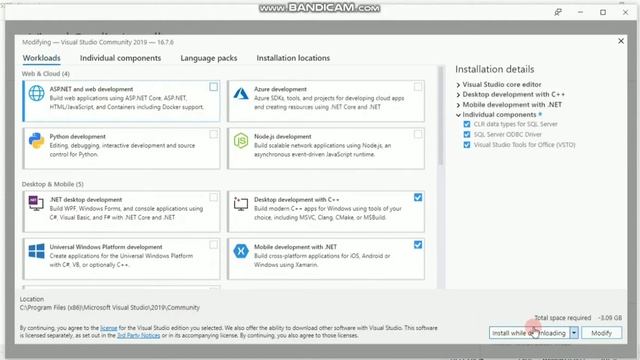The height and width of the screenshot is (360, 640).
Task: Click the Total space required label
Action: pyautogui.click(x=562, y=318)
